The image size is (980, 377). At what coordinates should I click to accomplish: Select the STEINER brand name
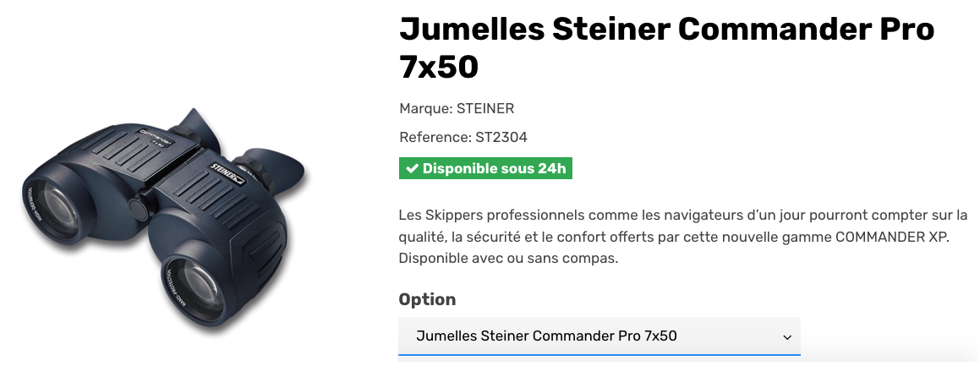(485, 108)
